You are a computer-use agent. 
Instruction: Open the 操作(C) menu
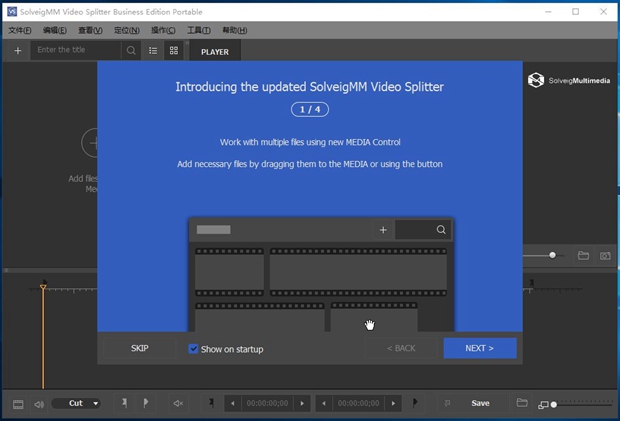pyautogui.click(x=163, y=30)
